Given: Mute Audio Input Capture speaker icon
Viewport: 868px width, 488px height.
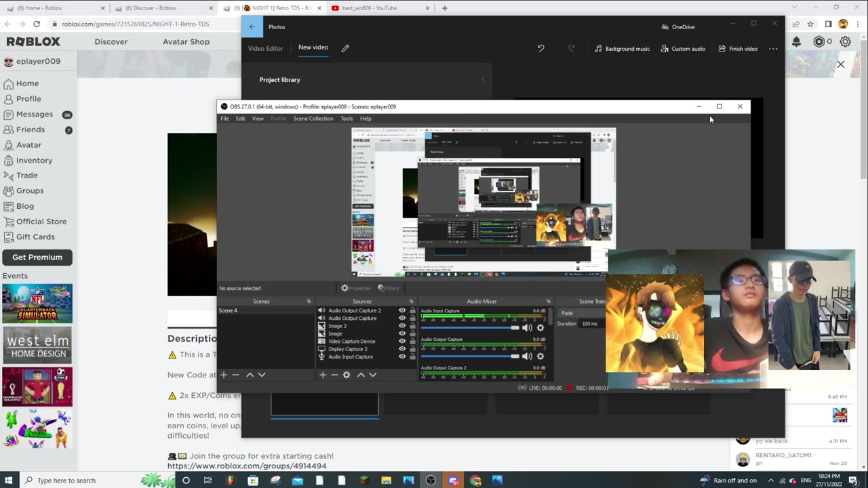Looking at the screenshot, I should pos(527,327).
